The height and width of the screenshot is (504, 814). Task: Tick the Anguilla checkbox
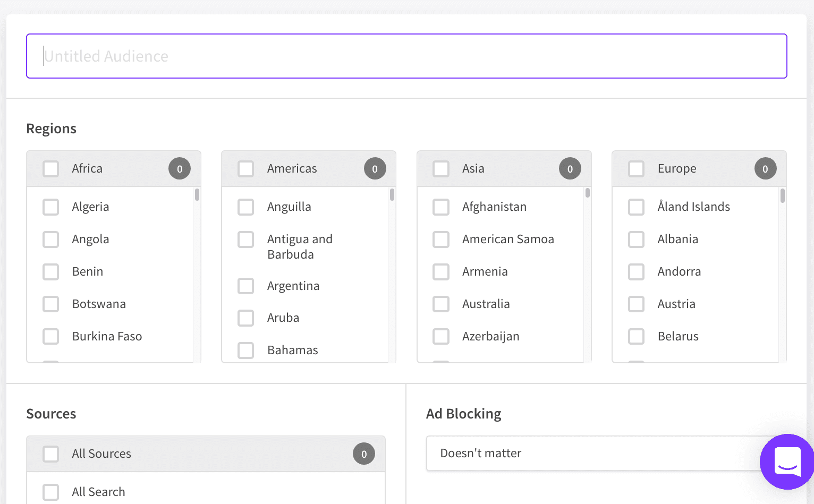click(246, 207)
